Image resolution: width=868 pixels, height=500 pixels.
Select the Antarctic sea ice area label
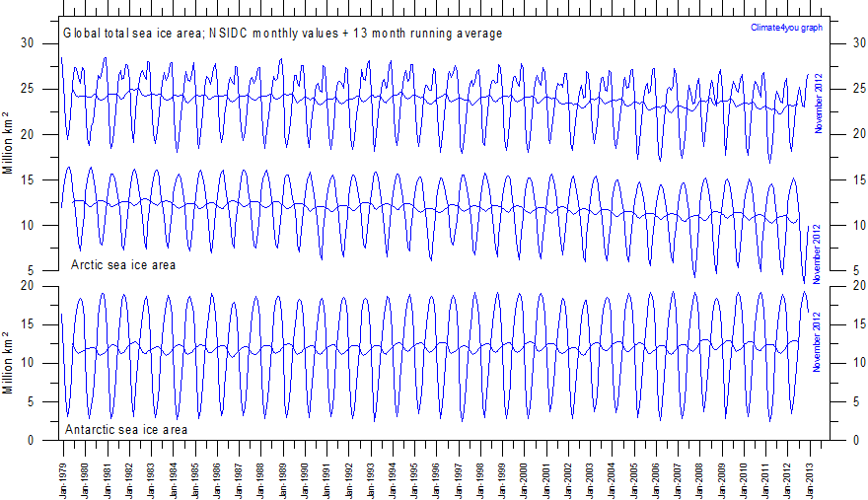pyautogui.click(x=125, y=430)
